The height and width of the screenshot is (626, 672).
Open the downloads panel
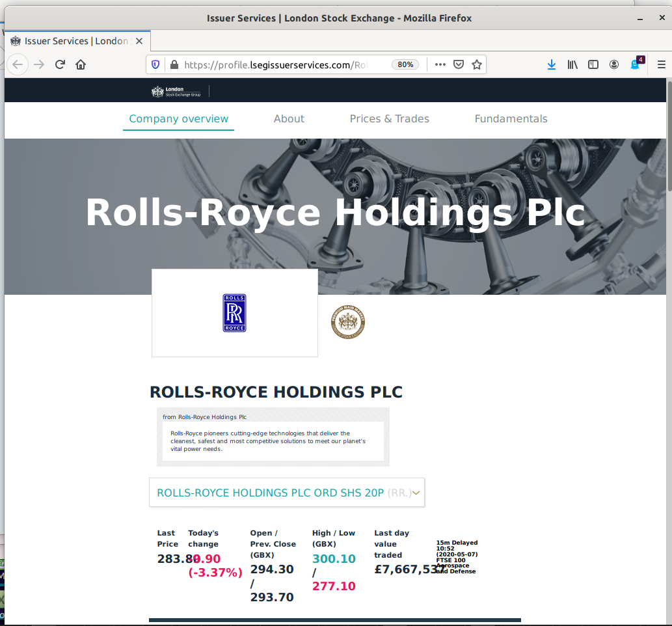coord(552,64)
